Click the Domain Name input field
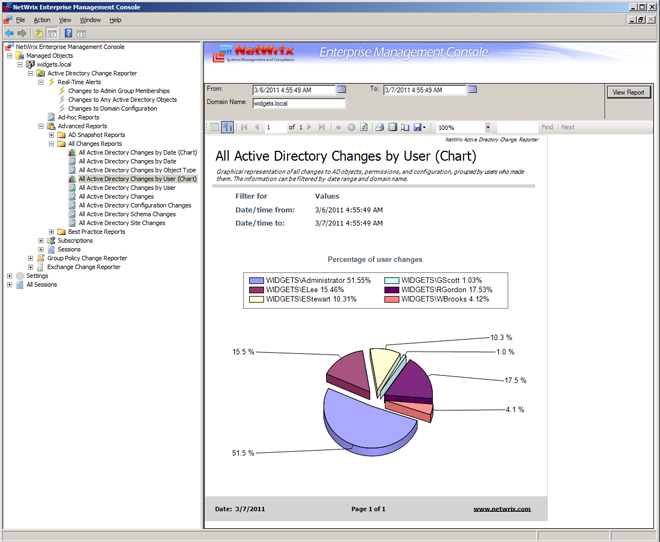660x542 pixels. pyautogui.click(x=298, y=103)
